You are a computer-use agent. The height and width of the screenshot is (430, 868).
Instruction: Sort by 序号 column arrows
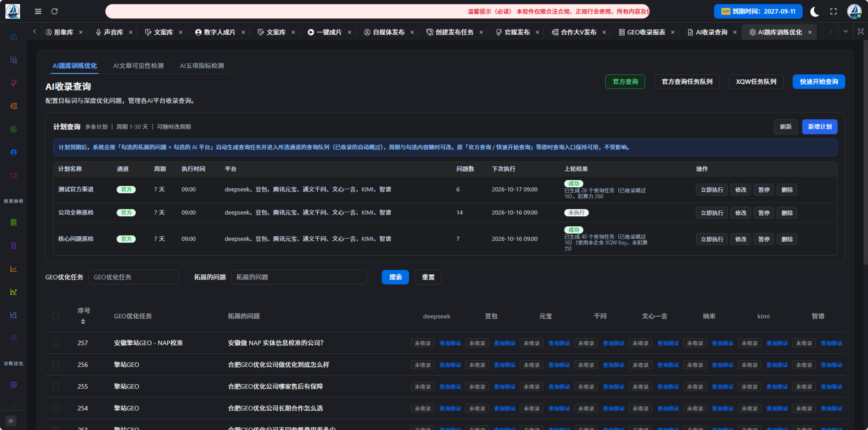[x=83, y=322]
